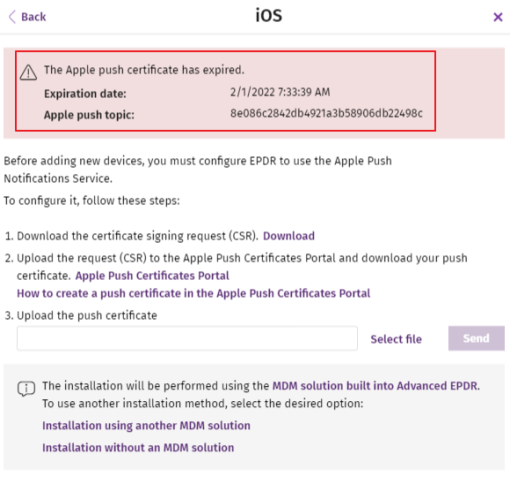Open MDM solution built into Advanced EPDR link
Viewport: 510px width, 477px height.
376,386
